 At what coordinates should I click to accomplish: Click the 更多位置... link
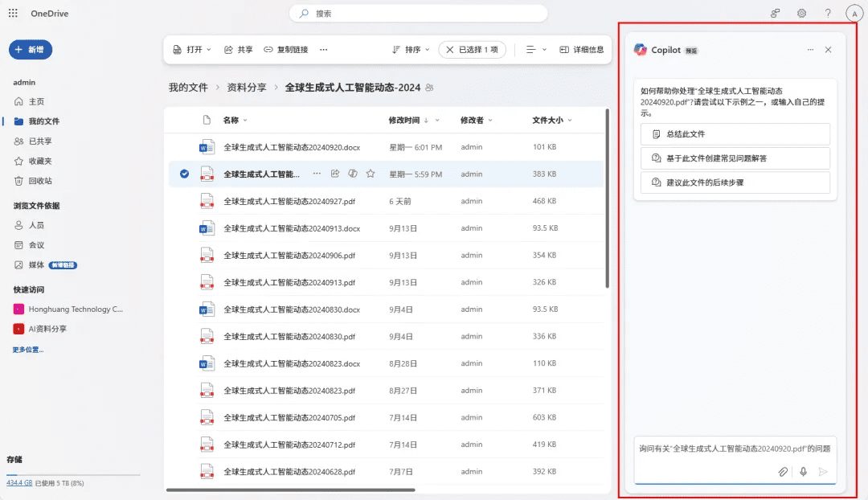click(x=27, y=350)
